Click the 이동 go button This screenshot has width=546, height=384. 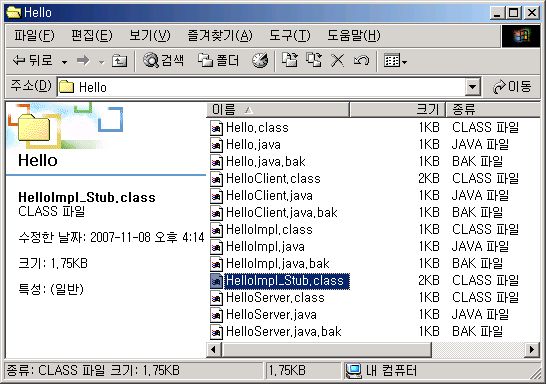tap(512, 87)
